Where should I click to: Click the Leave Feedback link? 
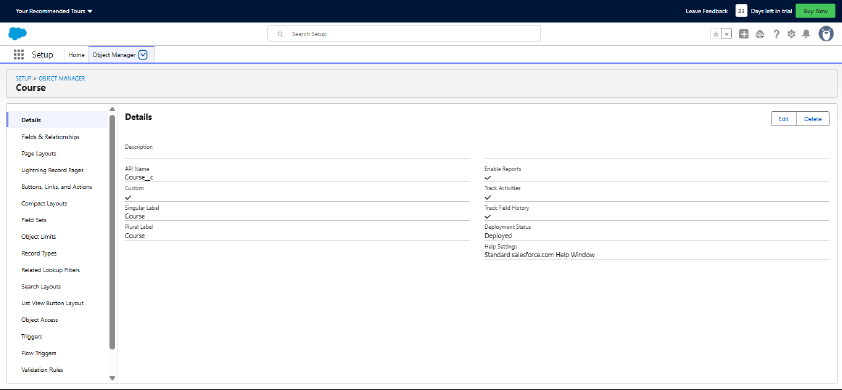tap(707, 11)
